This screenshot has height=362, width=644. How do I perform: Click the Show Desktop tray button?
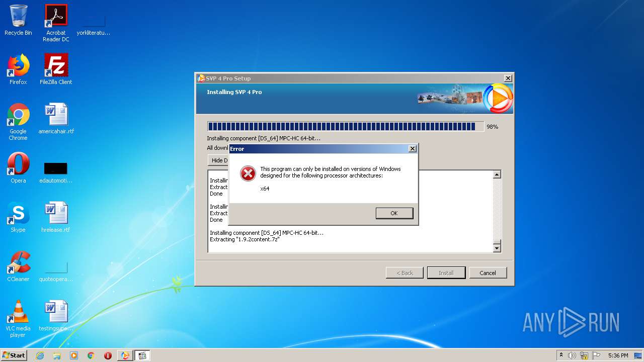(x=638, y=355)
